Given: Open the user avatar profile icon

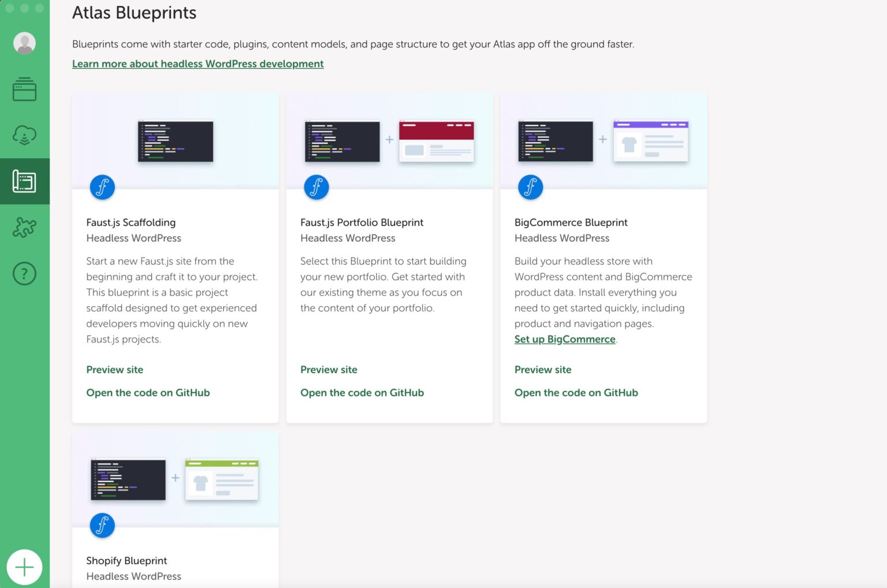Looking at the screenshot, I should pyautogui.click(x=24, y=43).
